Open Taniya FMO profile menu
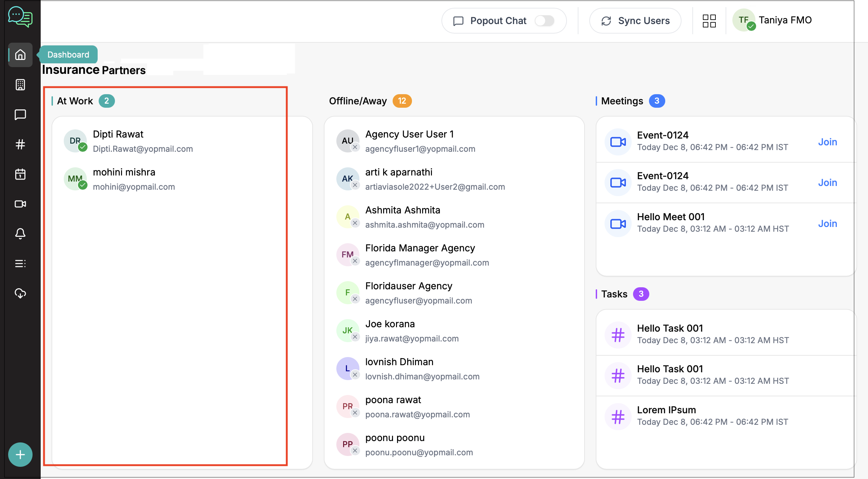 (x=785, y=20)
